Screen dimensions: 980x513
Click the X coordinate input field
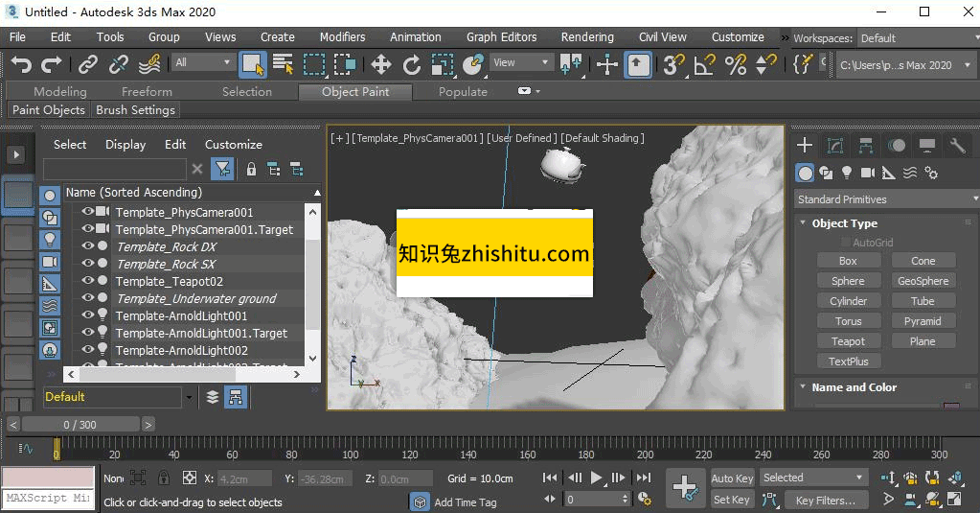[x=244, y=478]
